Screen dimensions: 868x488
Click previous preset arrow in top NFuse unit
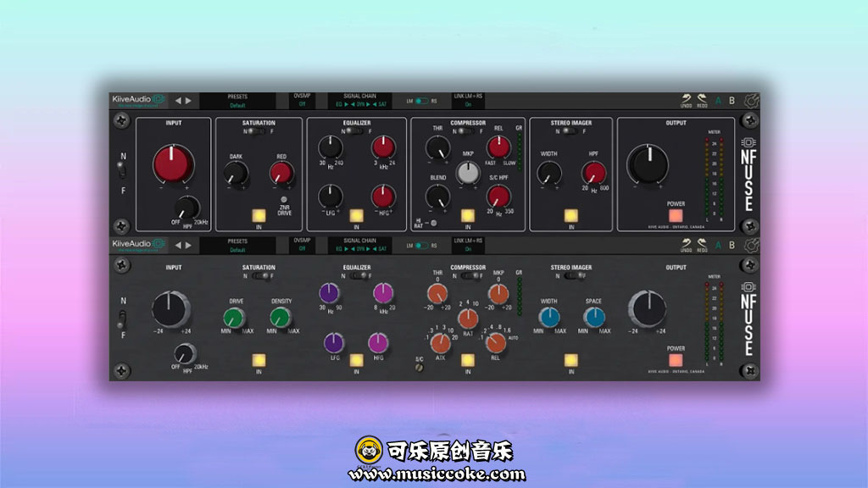tap(178, 101)
